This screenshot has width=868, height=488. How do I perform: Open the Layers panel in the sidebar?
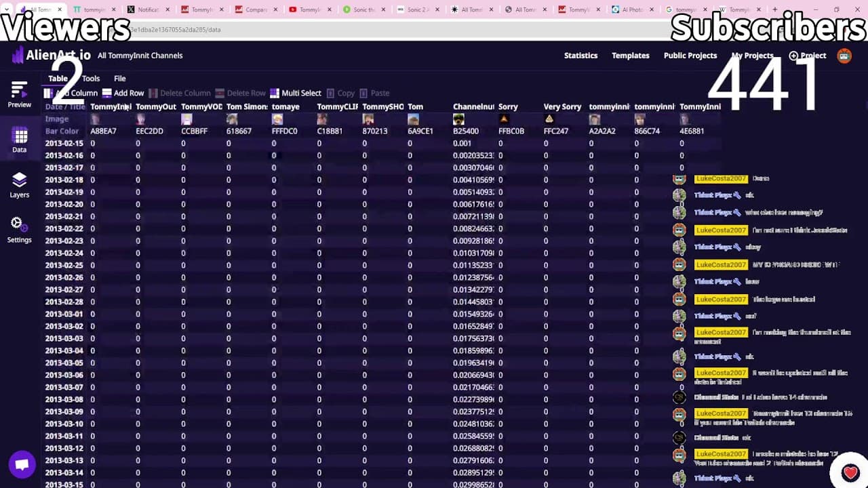tap(19, 185)
